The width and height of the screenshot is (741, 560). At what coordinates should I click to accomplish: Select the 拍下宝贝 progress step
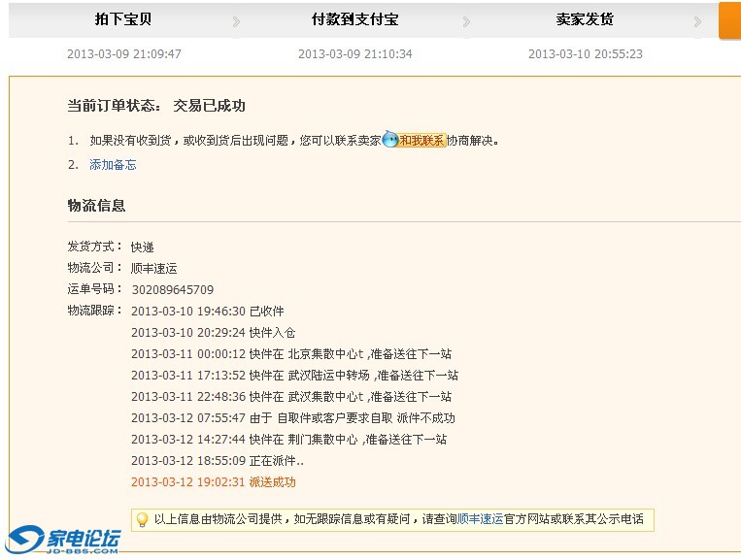123,19
